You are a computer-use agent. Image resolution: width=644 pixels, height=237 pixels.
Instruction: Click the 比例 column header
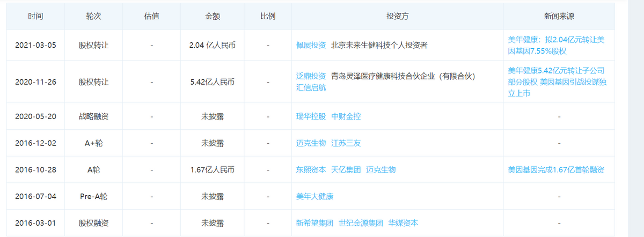pos(268,16)
